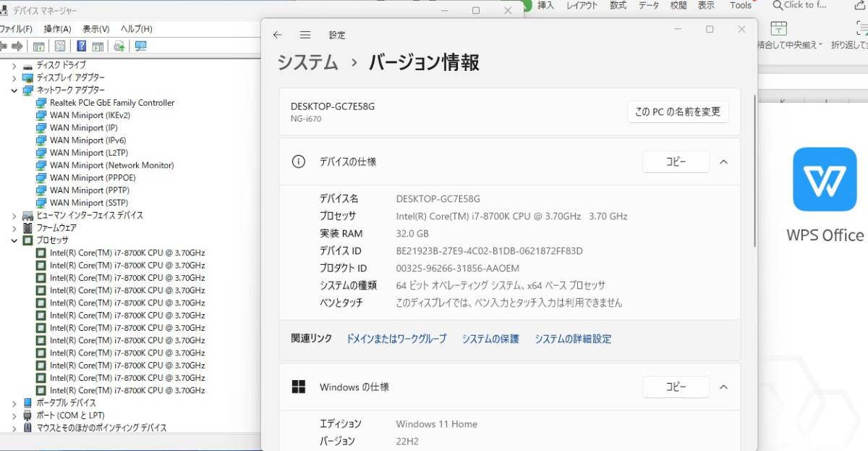
Task: Click the WPS search magnifier icon
Action: tap(778, 5)
